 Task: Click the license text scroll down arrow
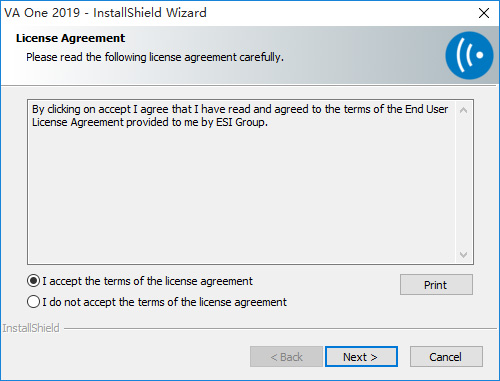pyautogui.click(x=463, y=255)
